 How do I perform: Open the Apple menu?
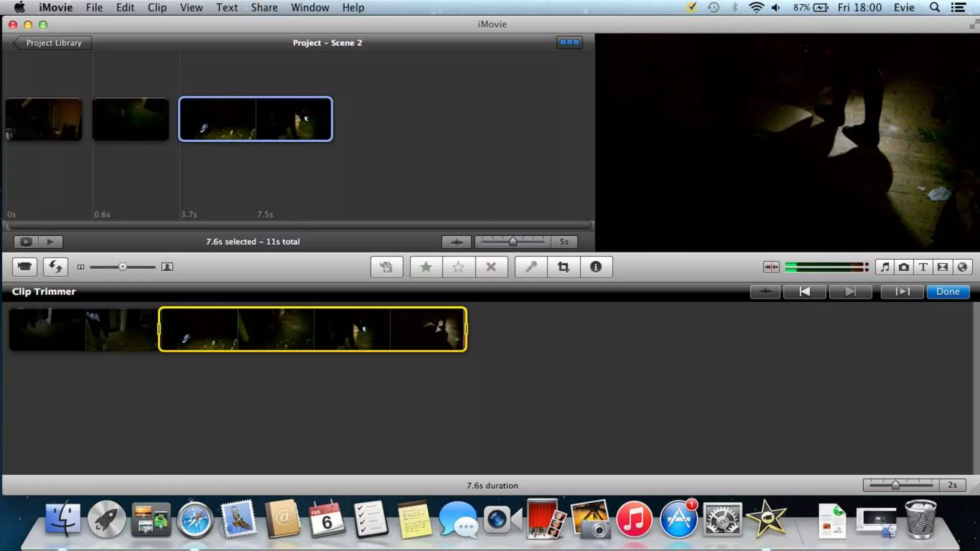(x=20, y=7)
